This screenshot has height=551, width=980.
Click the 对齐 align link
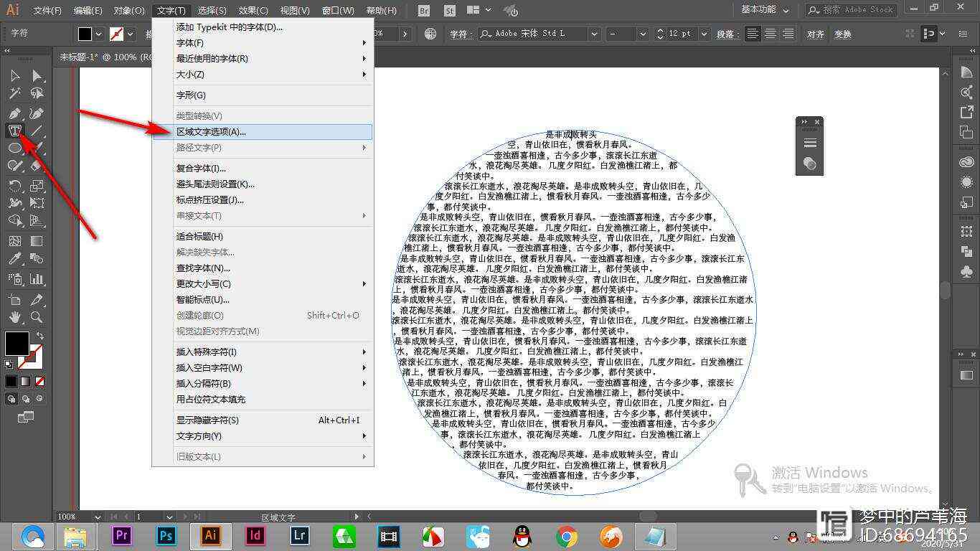coord(816,34)
